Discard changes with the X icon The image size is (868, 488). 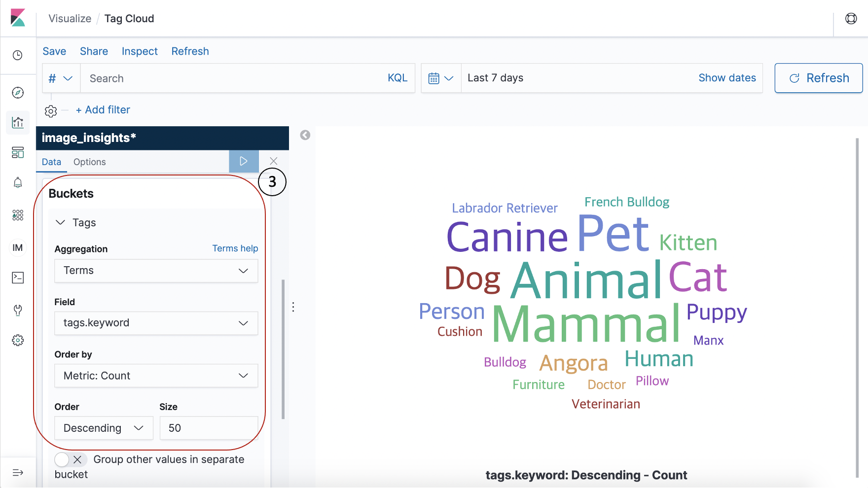(x=274, y=161)
